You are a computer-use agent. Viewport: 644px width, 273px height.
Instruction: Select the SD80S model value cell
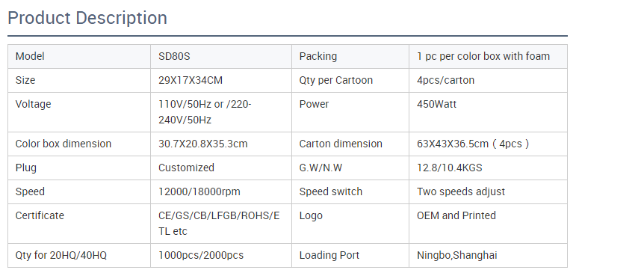click(x=221, y=56)
